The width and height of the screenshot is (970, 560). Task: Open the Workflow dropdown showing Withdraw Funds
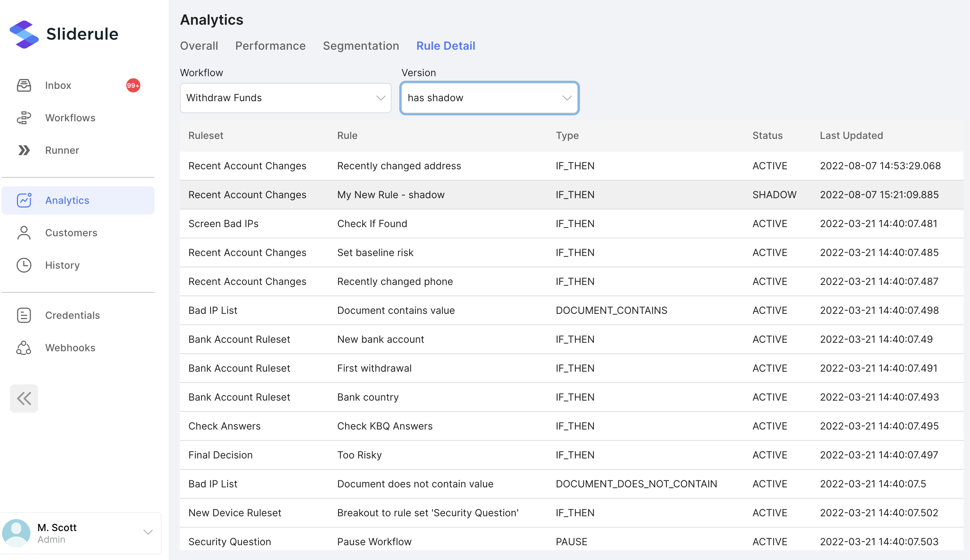(x=285, y=98)
